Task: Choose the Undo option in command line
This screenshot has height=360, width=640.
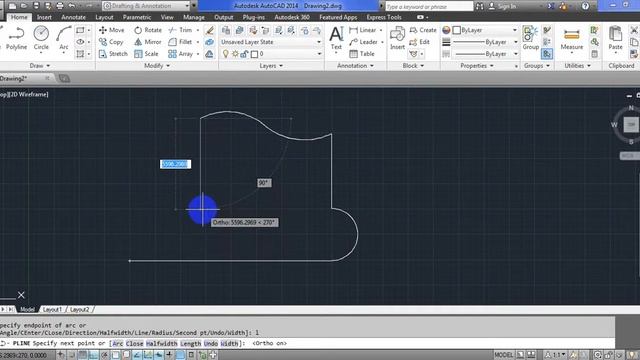Action: pyautogui.click(x=211, y=343)
